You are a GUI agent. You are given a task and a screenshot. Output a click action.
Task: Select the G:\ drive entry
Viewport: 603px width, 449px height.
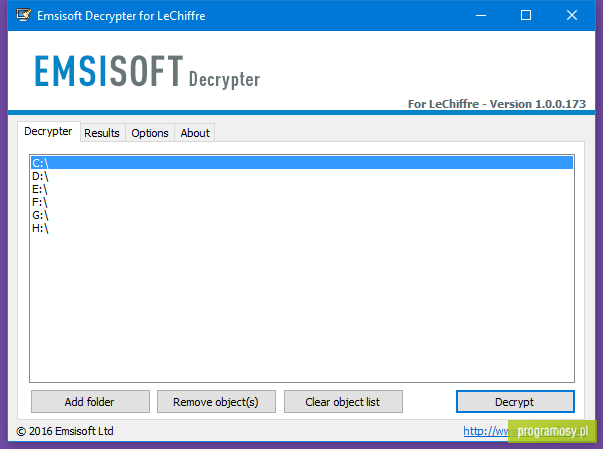coord(302,215)
